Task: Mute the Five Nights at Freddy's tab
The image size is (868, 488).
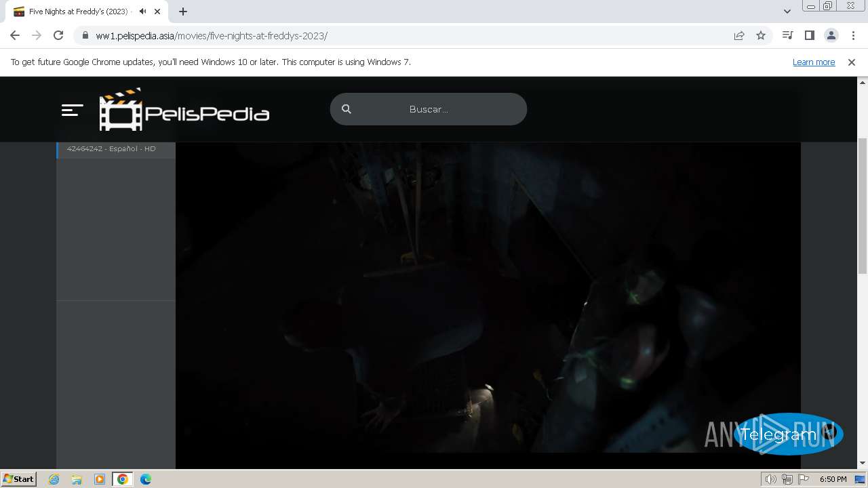Action: (x=142, y=12)
